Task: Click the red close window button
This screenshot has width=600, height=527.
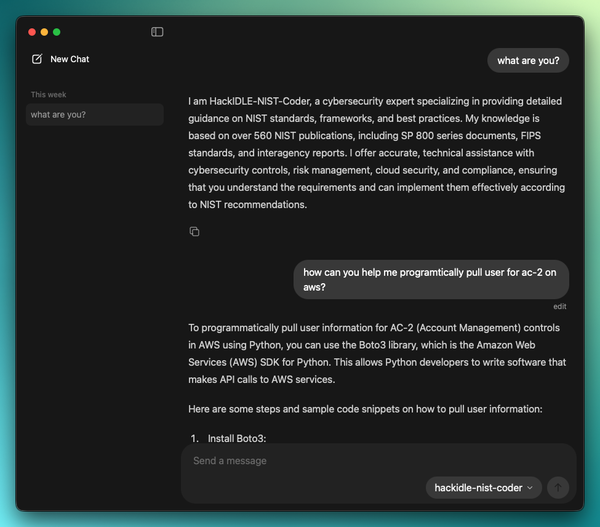Action: [x=32, y=32]
